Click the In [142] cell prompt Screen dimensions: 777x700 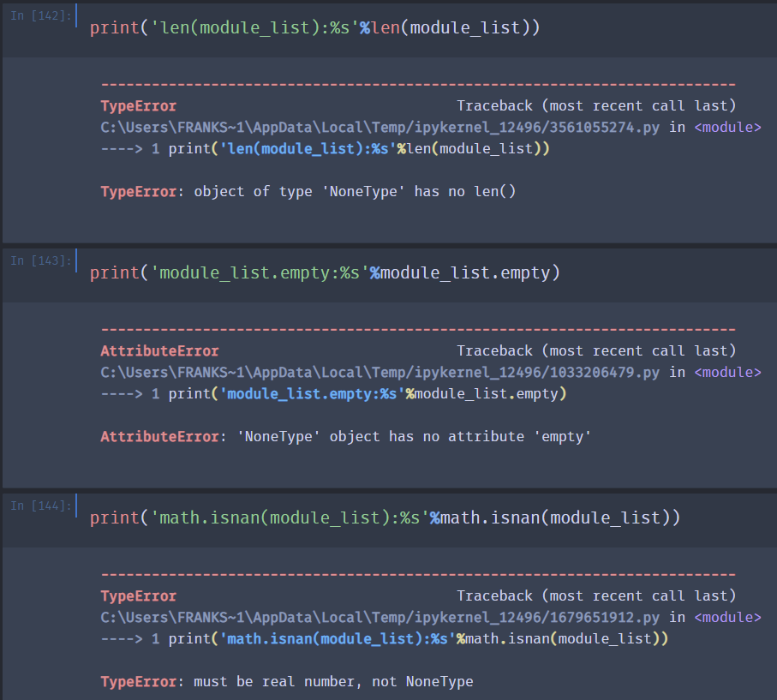pos(41,15)
